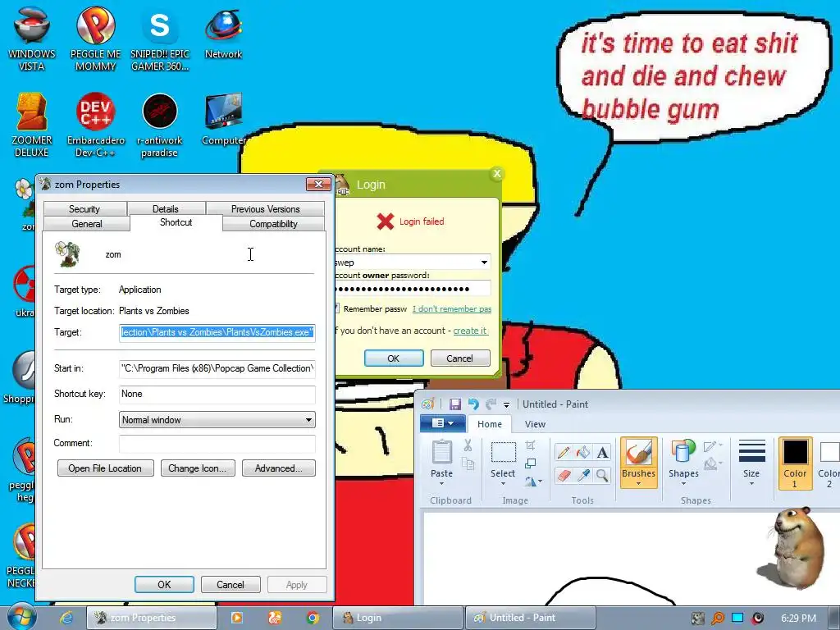Click Cancel in zom Properties dialog
This screenshot has height=630, width=840.
pyautogui.click(x=231, y=584)
